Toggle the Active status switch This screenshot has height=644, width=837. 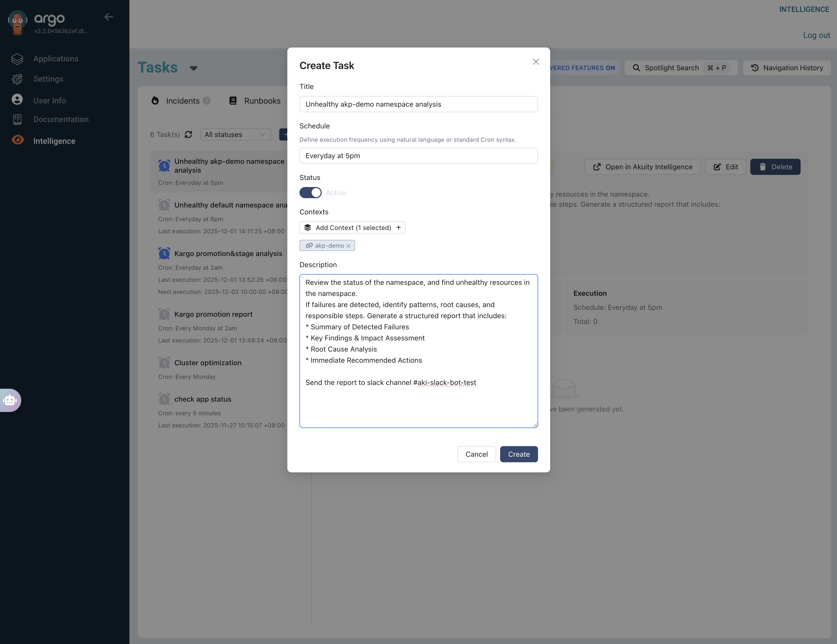tap(310, 192)
